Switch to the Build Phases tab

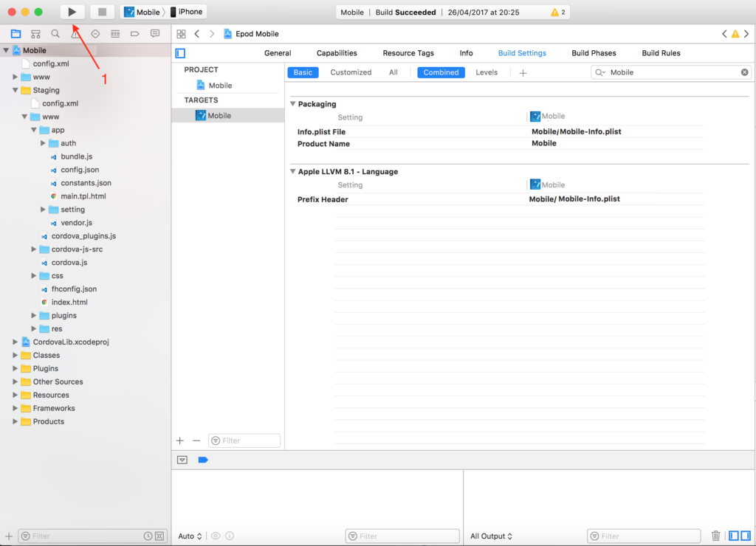pyautogui.click(x=594, y=53)
